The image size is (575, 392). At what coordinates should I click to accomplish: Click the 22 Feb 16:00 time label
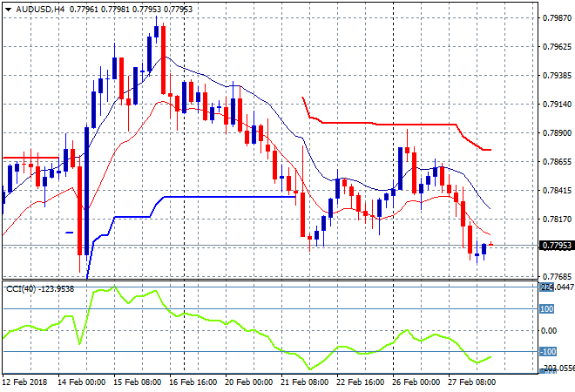click(x=360, y=382)
